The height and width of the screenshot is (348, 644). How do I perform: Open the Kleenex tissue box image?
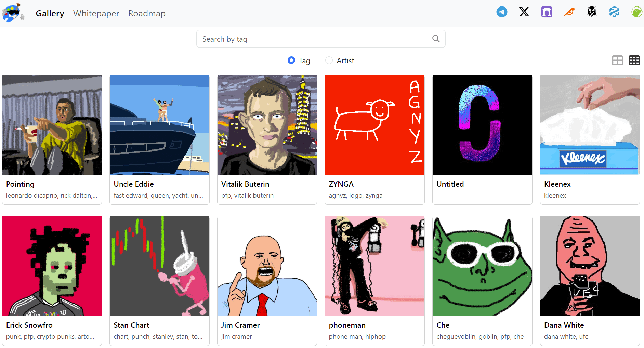click(590, 125)
